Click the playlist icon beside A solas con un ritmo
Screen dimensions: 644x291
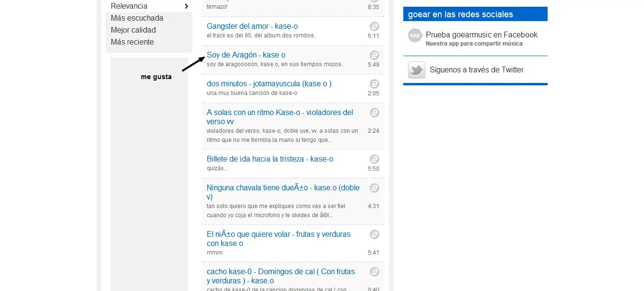point(374,113)
